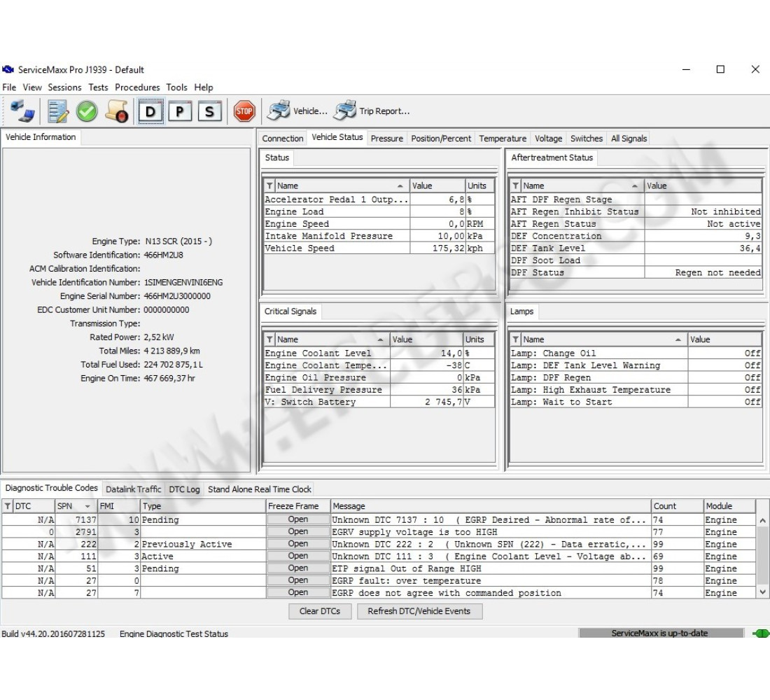The height and width of the screenshot is (700, 770).
Task: Click the Clear DTCs button
Action: (320, 611)
